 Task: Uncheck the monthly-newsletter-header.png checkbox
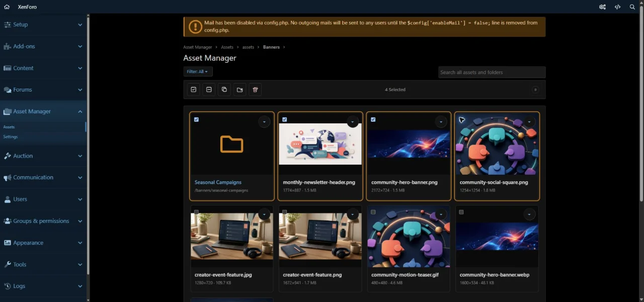coord(285,120)
